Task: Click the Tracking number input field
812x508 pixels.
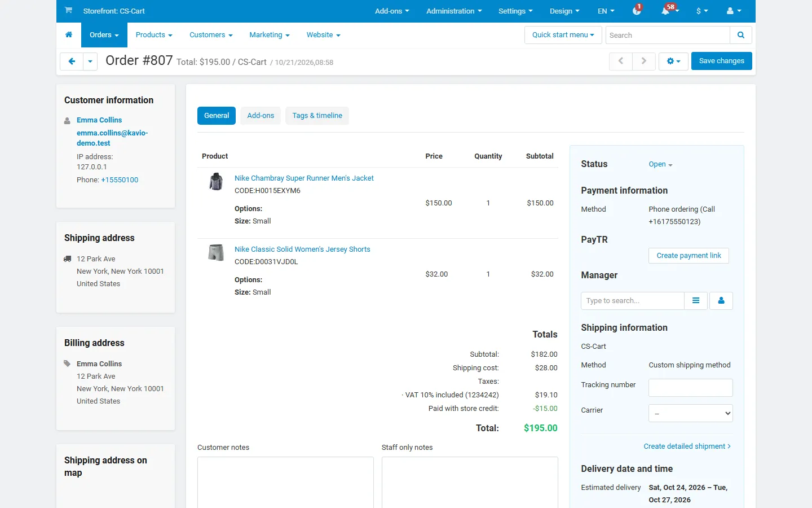Action: [691, 388]
